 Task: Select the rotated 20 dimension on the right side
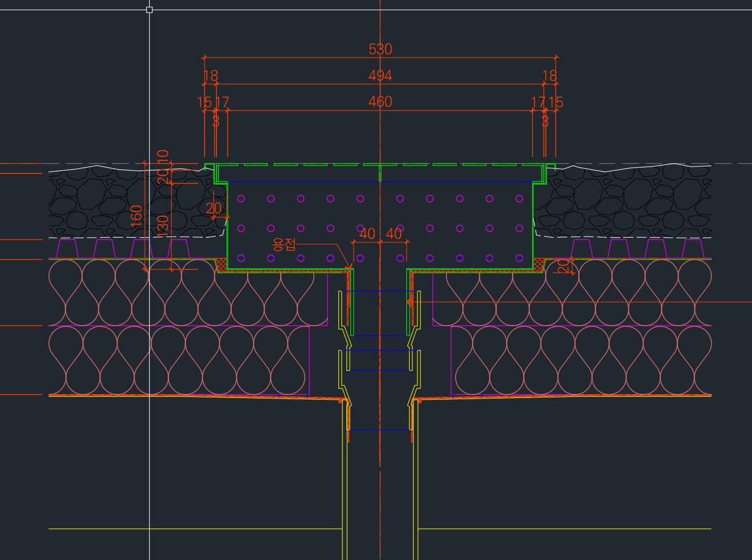tap(564, 266)
